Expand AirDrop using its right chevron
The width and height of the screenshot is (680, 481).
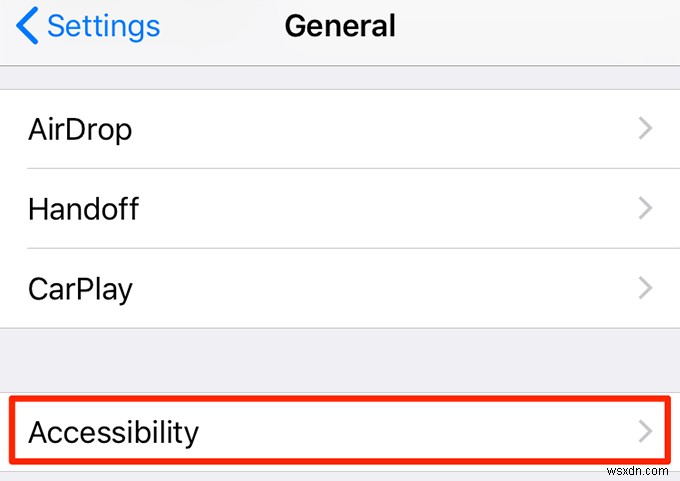pos(645,128)
